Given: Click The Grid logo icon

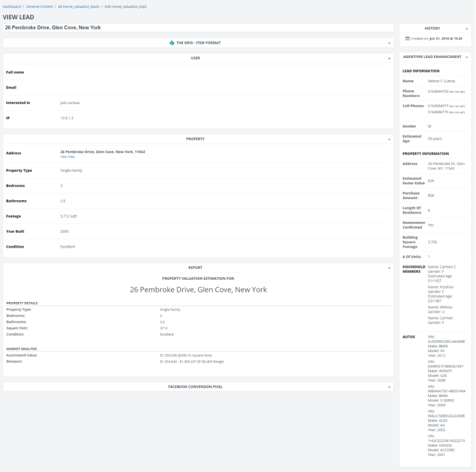Looking at the screenshot, I should point(172,43).
